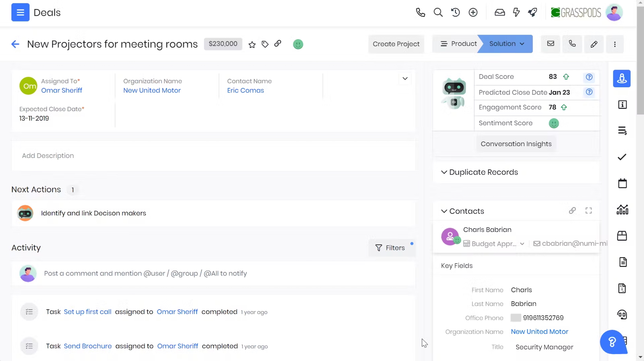Click the Create Project button
644x361 pixels.
396,44
